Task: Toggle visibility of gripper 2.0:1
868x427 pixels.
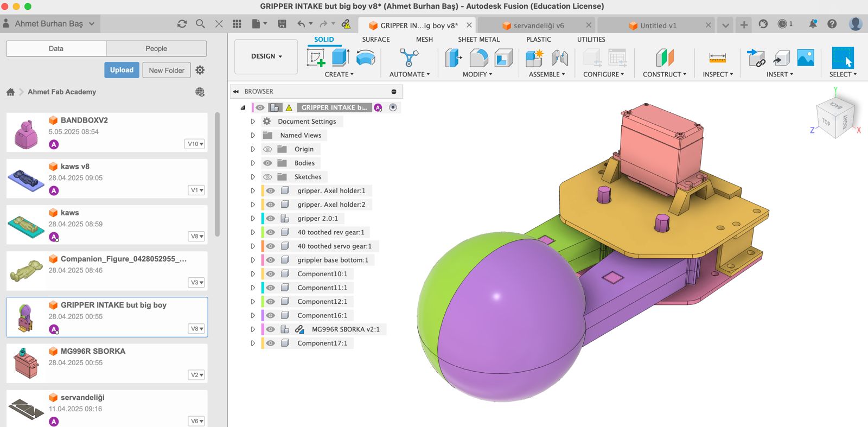Action: click(270, 219)
